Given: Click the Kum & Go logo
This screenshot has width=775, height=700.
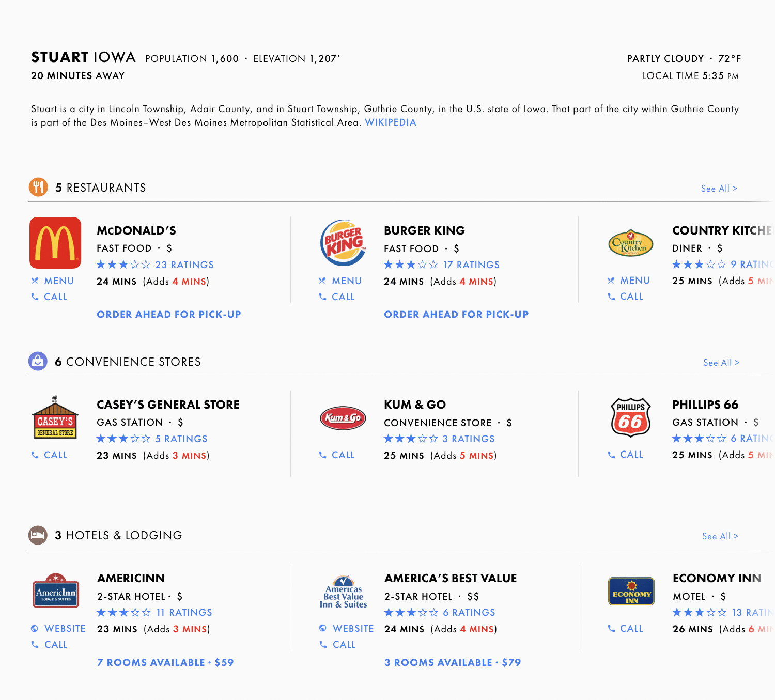Looking at the screenshot, I should pyautogui.click(x=343, y=418).
